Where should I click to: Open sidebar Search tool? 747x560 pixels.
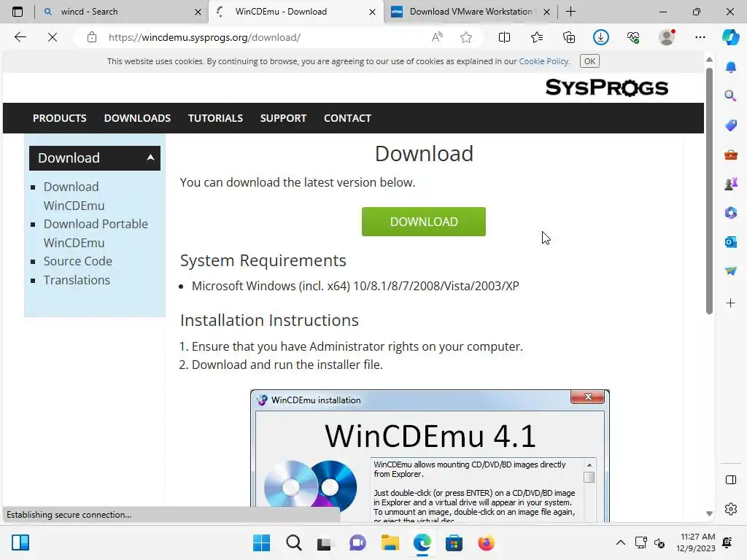pyautogui.click(x=731, y=96)
